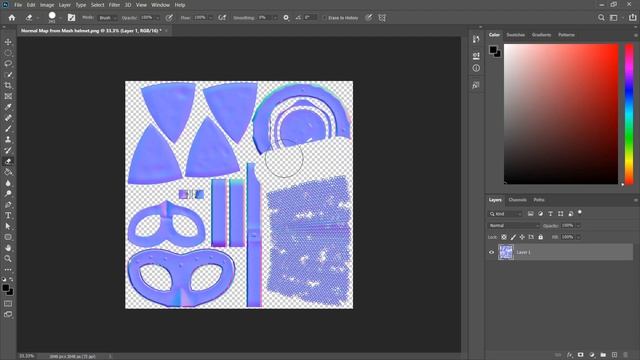The width and height of the screenshot is (640, 360).
Task: Hide Layer 1 visibility eye
Action: click(491, 252)
